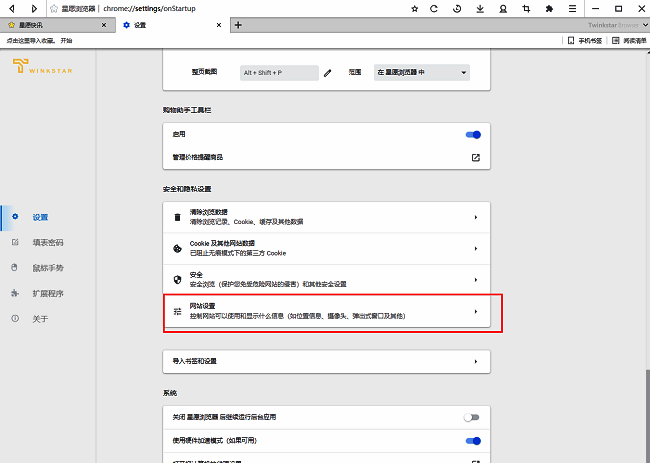Open 手机书签 in bookmarks bar
The image size is (650, 463).
coord(585,41)
